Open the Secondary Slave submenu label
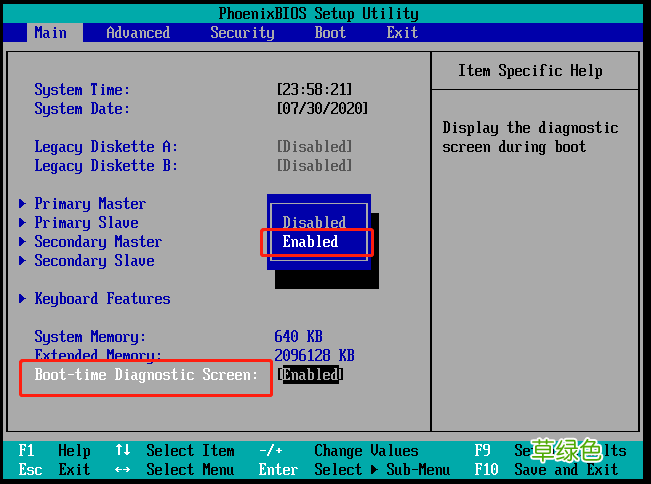 point(94,261)
